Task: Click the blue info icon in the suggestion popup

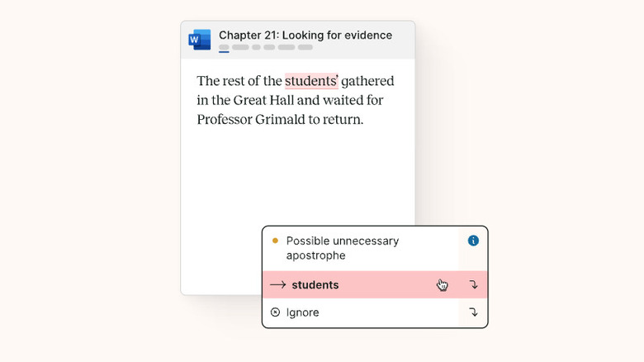Action: coord(473,241)
